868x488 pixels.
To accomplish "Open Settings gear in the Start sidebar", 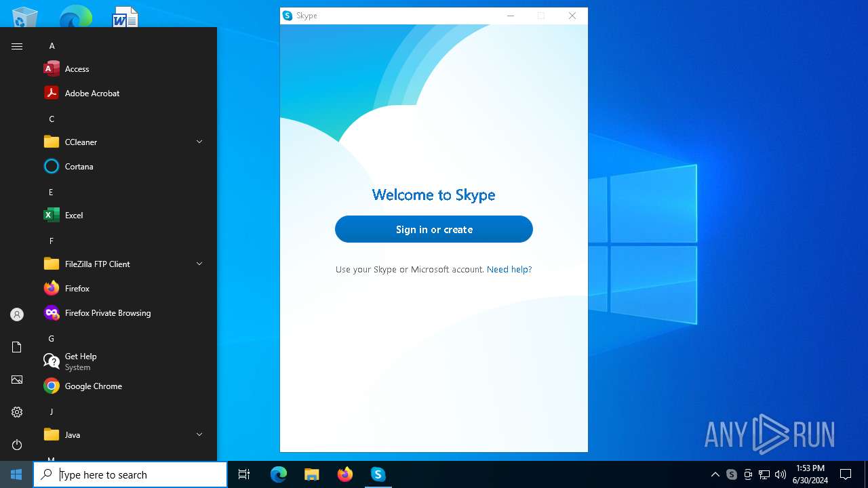I will 17,412.
